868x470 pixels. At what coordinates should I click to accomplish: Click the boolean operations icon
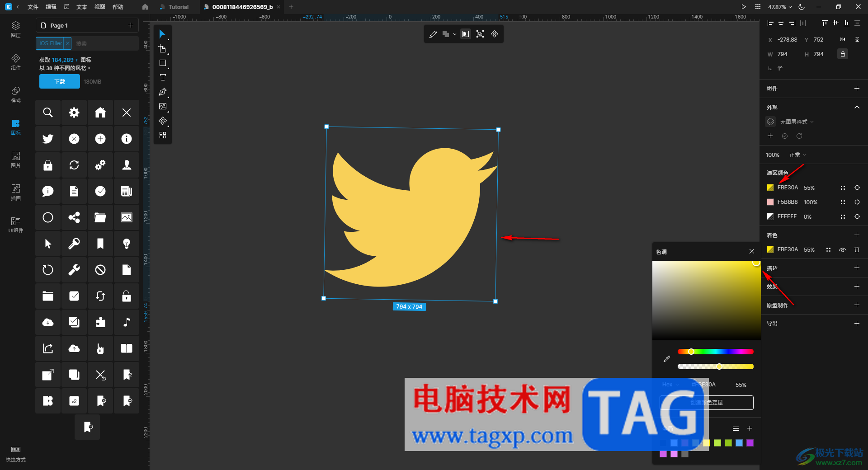pos(446,34)
